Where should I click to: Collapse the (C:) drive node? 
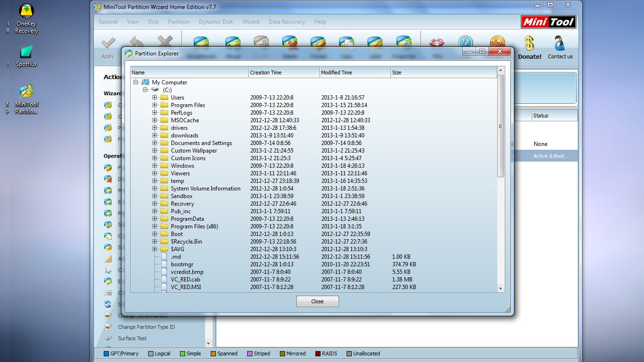pyautogui.click(x=145, y=90)
